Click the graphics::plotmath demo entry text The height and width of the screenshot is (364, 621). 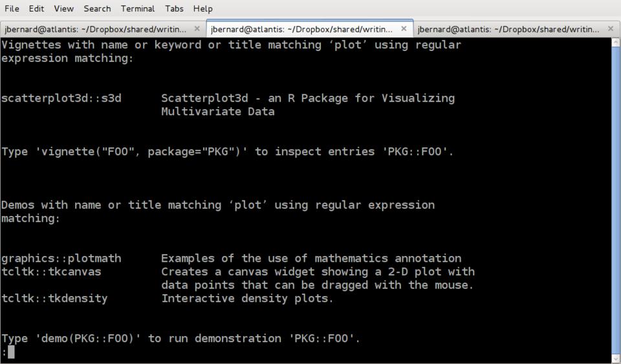tap(61, 259)
